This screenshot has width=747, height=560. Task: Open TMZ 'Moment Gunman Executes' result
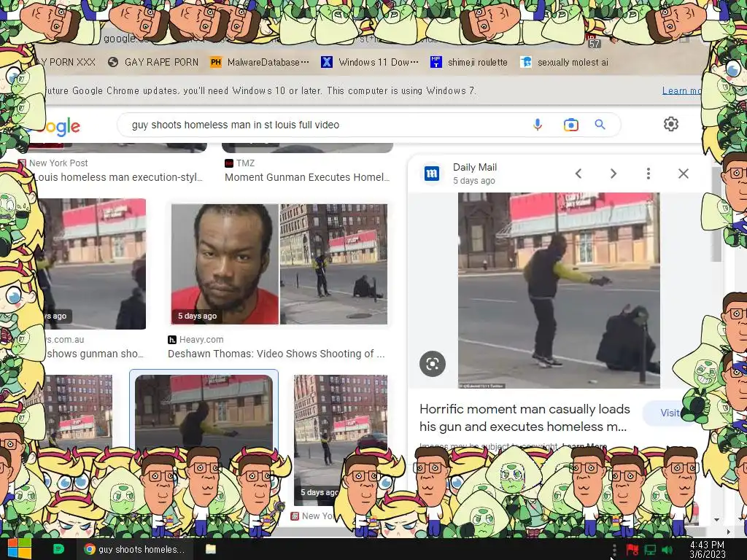pos(307,177)
